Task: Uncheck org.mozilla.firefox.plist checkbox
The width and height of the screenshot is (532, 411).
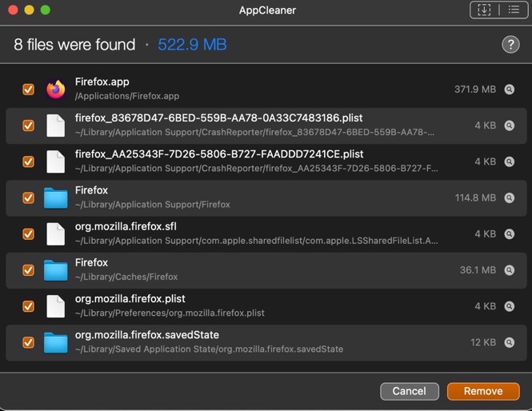Action: pos(29,306)
